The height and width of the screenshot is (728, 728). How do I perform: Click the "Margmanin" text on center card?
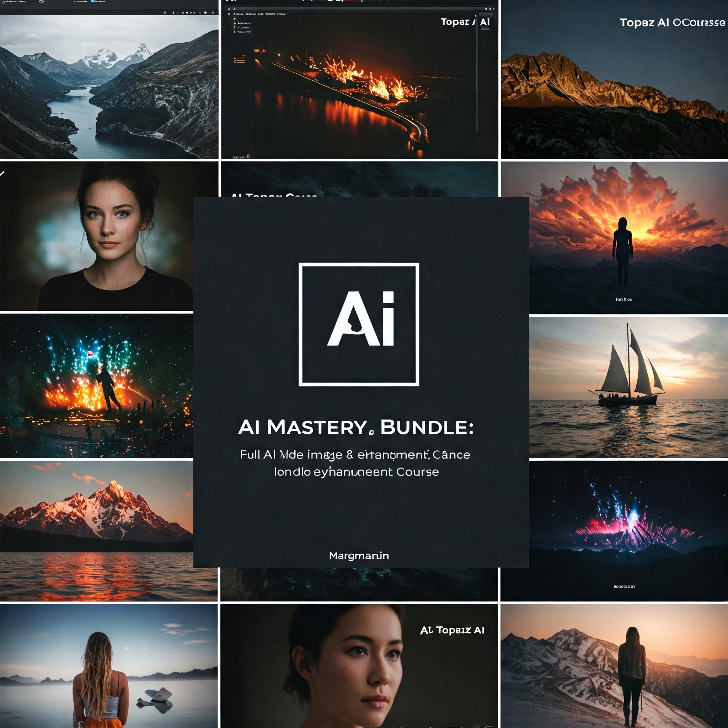(x=359, y=556)
